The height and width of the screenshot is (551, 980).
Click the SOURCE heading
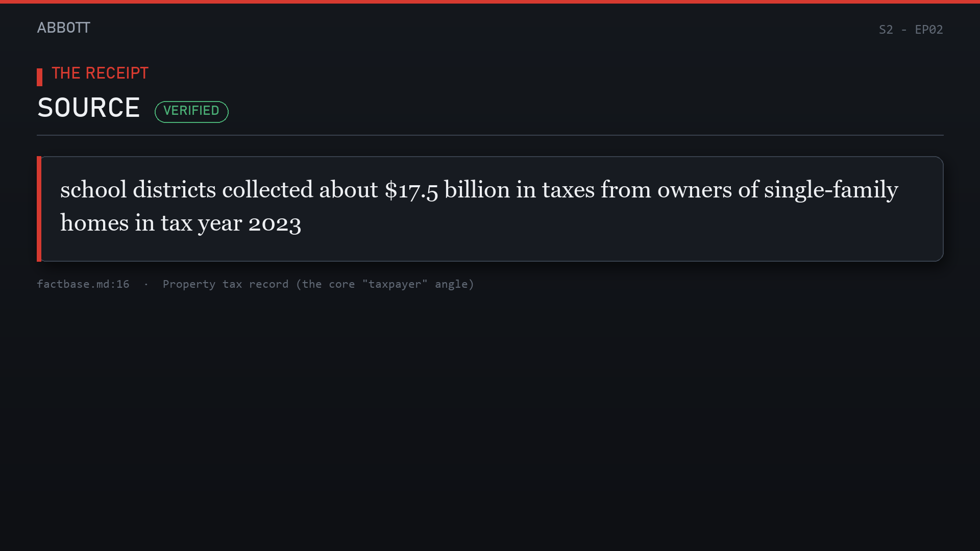pos(89,108)
